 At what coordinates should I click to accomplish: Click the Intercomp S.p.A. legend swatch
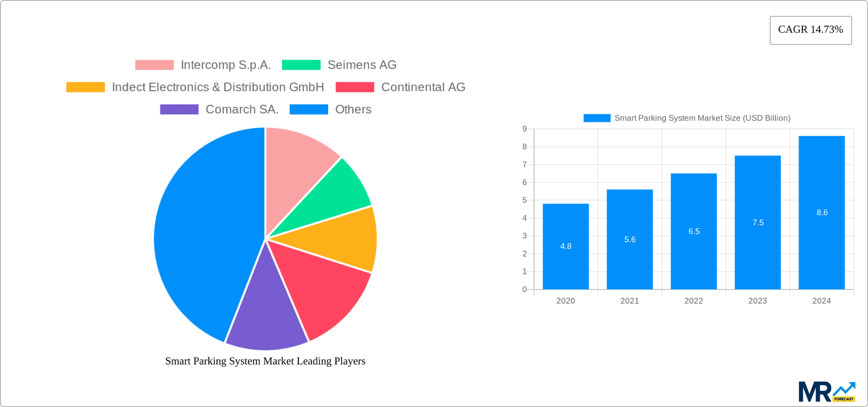(x=154, y=65)
